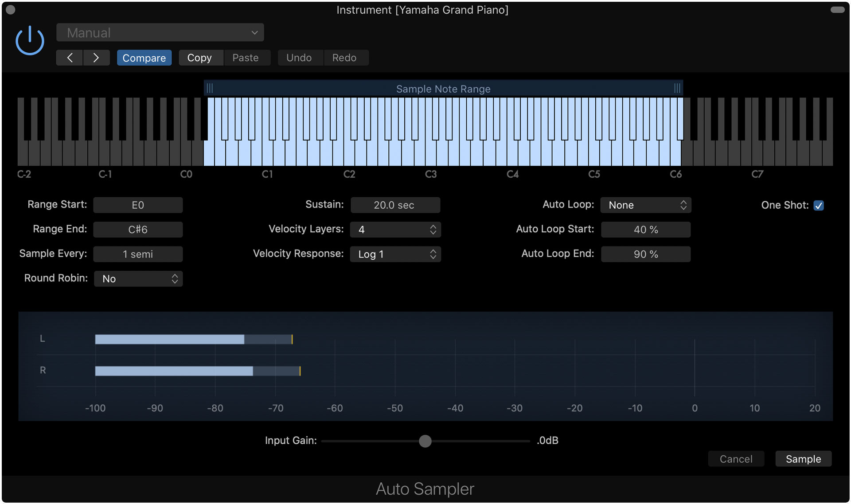This screenshot has width=851, height=504.
Task: Uncheck the One Shot checkbox
Action: pos(819,205)
